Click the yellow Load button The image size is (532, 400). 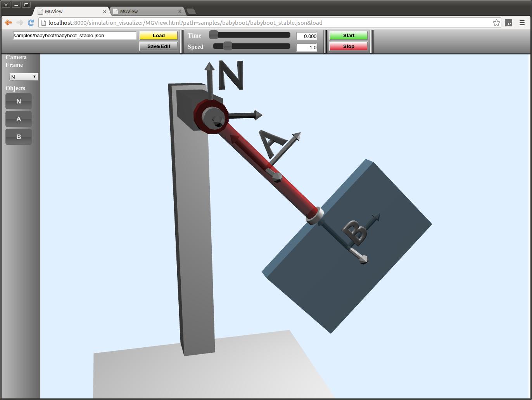[159, 36]
